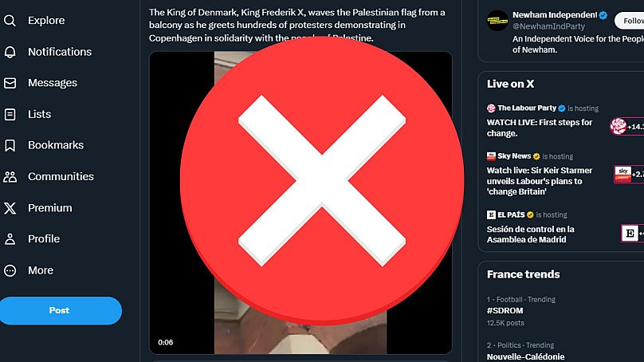The width and height of the screenshot is (644, 362).
Task: Open The Labour Party live broadcast
Action: (540, 128)
